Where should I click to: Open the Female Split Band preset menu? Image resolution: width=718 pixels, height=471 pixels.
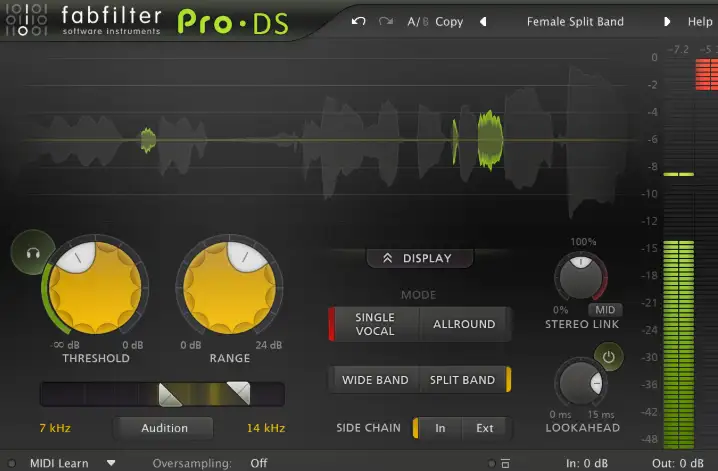click(575, 22)
